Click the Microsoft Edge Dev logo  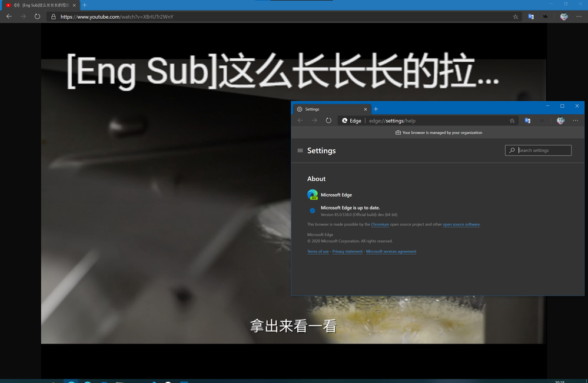[313, 195]
